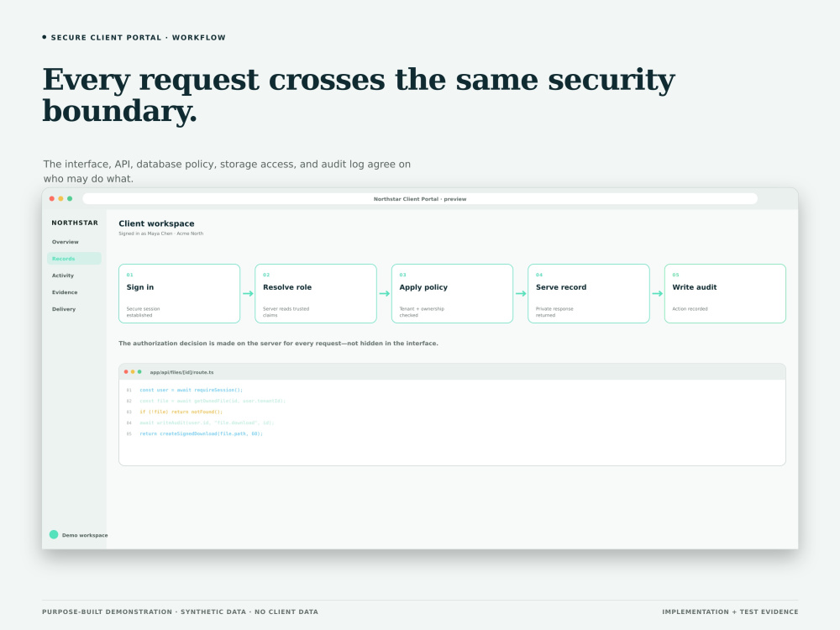Image resolution: width=840 pixels, height=630 pixels.
Task: Click the SECURE CLIENT PORTAL · WORKFLOW label
Action: [139, 38]
